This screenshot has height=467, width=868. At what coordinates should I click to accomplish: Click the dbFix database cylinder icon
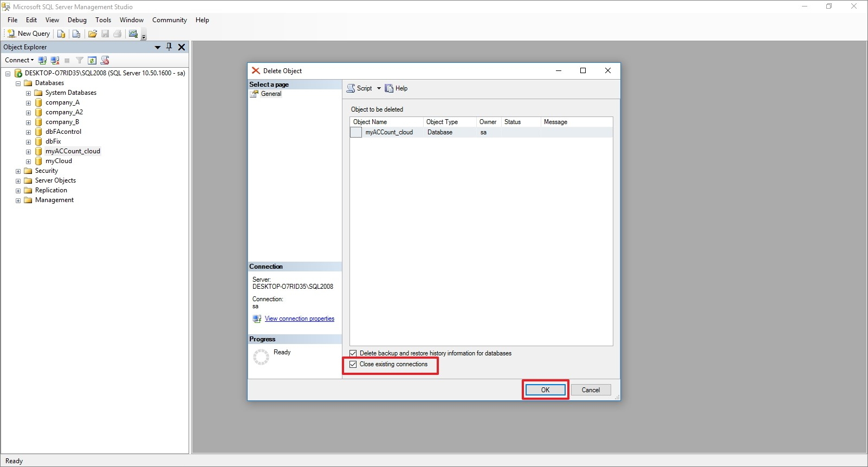tap(38, 141)
